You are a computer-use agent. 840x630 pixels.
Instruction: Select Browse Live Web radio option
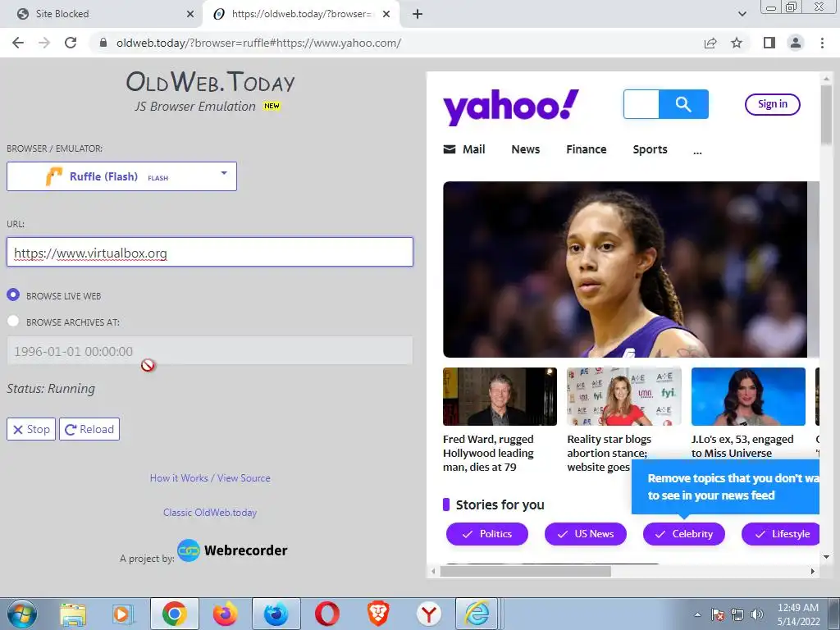(x=13, y=295)
